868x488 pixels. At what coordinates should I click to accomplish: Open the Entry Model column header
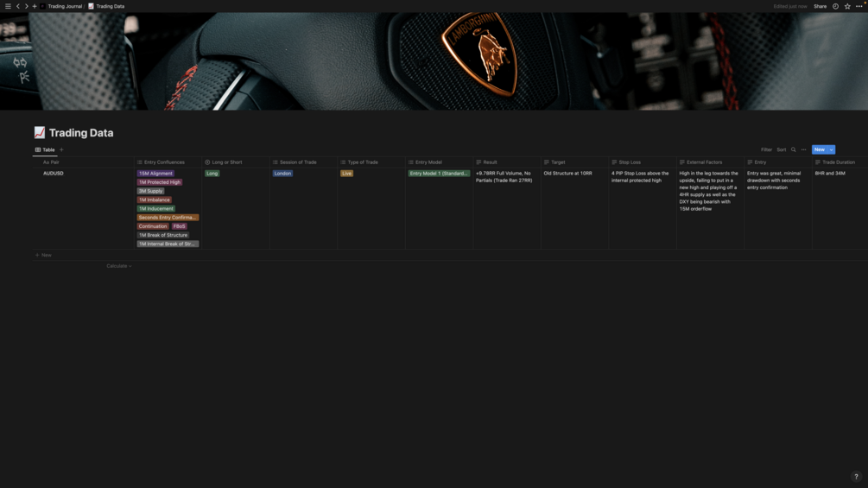[439, 162]
